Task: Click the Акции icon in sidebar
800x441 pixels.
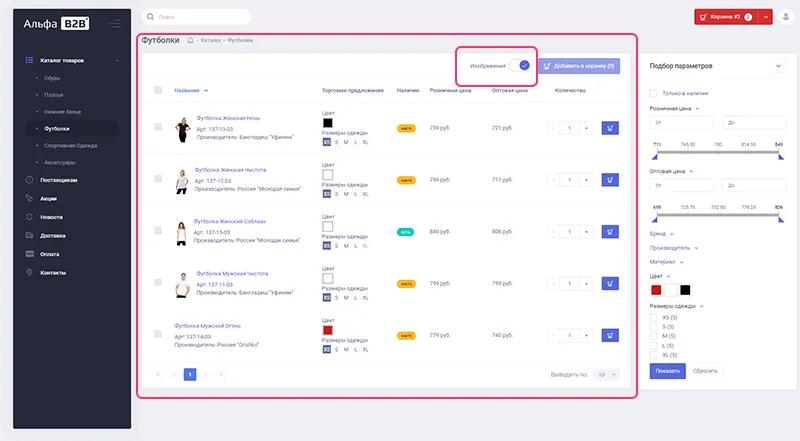Action: (29, 198)
